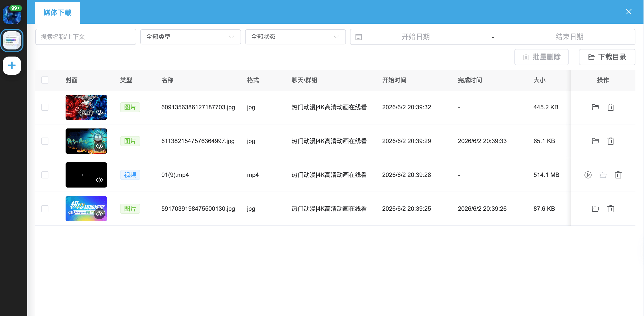Click start time 2026/6/2 20:39:32
Screen dimensions: 644x316
pos(406,107)
